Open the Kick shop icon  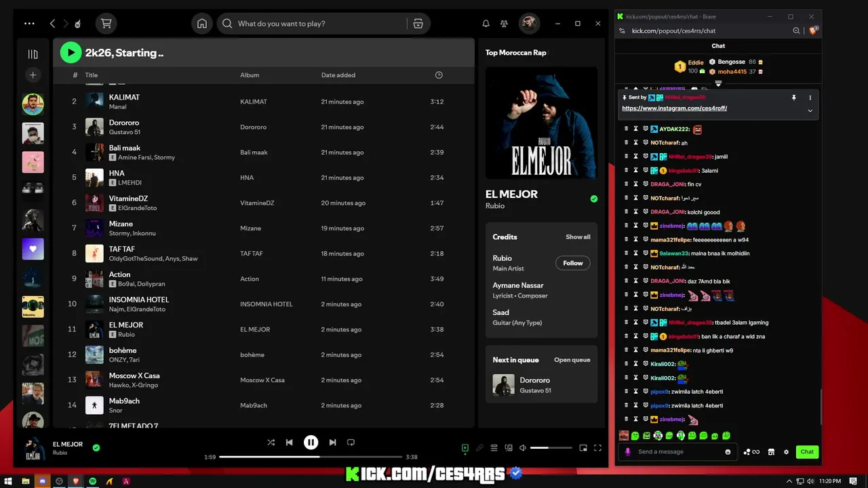771,451
